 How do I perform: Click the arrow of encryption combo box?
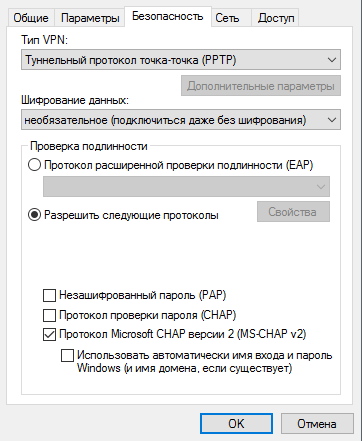(x=332, y=120)
